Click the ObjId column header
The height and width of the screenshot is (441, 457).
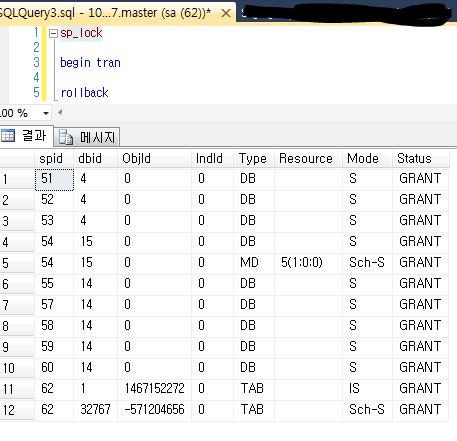(x=154, y=158)
